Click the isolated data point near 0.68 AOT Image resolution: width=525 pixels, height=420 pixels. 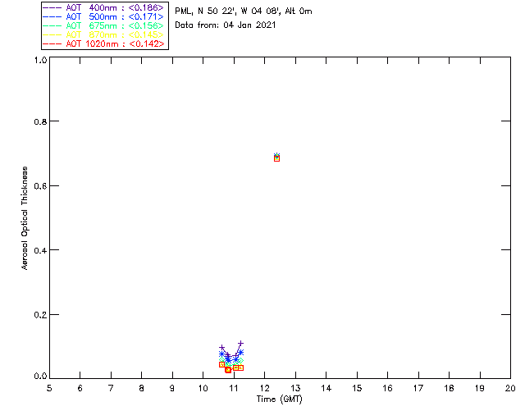[x=276, y=157]
